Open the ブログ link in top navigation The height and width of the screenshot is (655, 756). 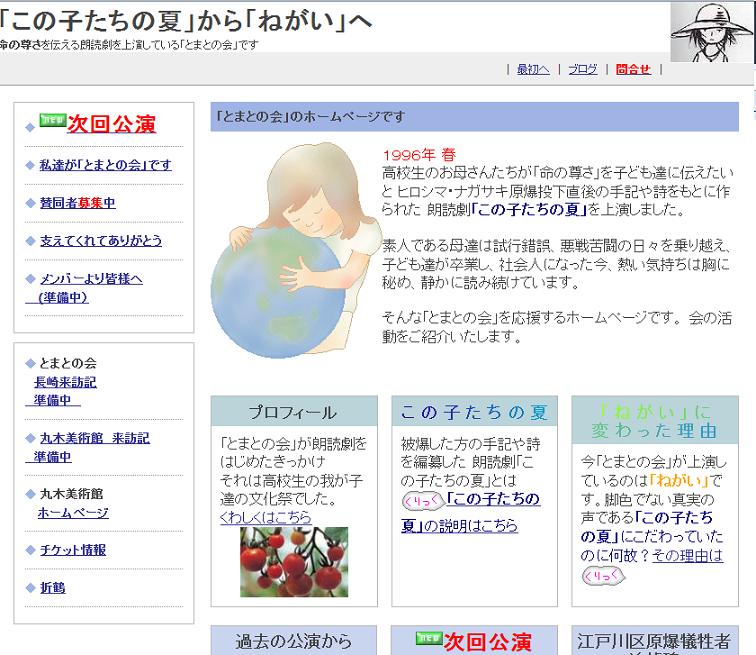(582, 69)
